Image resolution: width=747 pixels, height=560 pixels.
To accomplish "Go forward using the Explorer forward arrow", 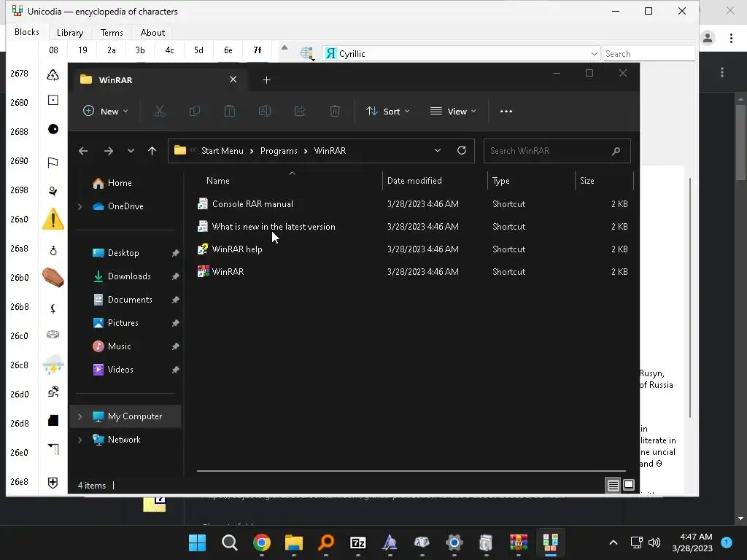I will 109,151.
